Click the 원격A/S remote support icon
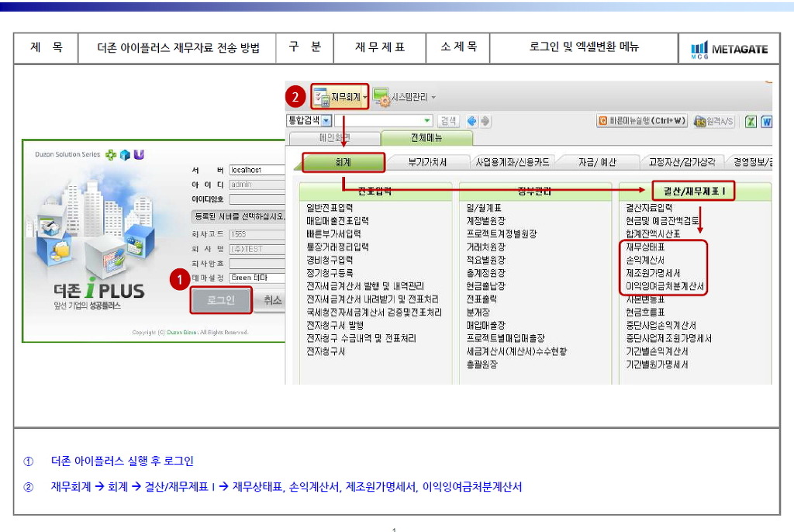The image size is (794, 532). coord(700,121)
